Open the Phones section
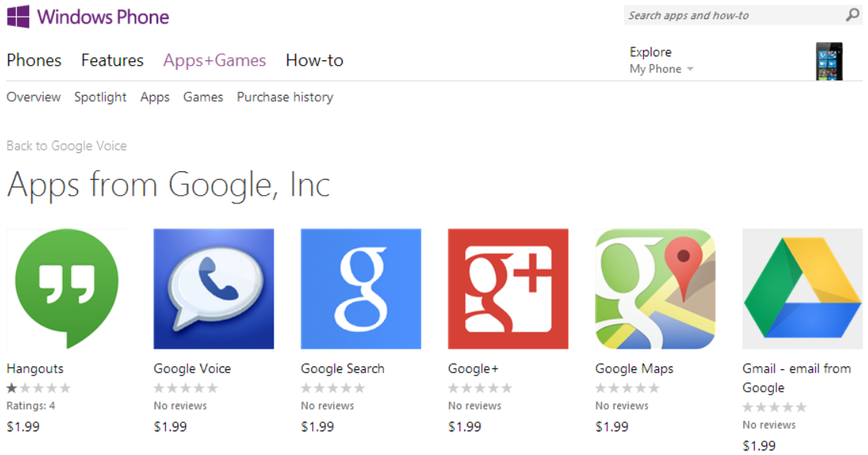 34,60
